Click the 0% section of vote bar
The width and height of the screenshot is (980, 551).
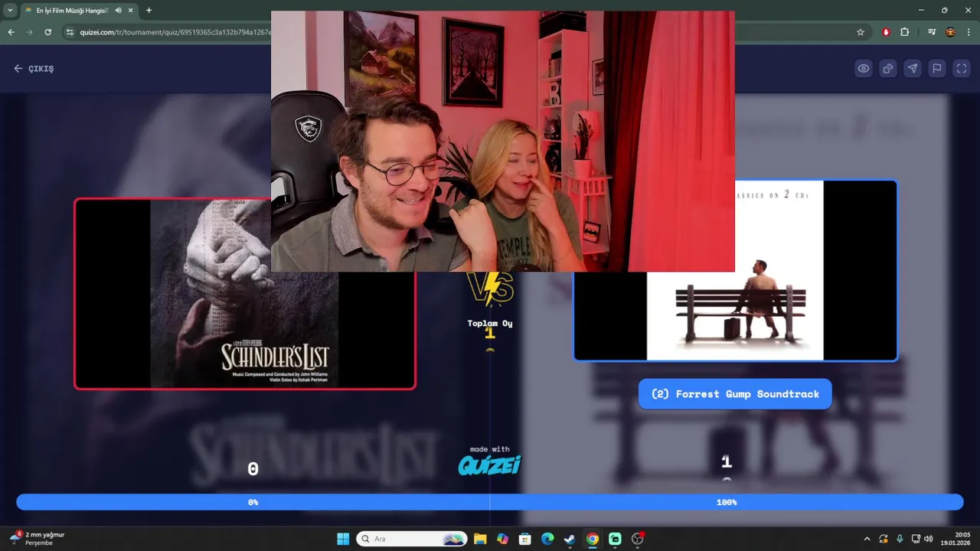253,502
